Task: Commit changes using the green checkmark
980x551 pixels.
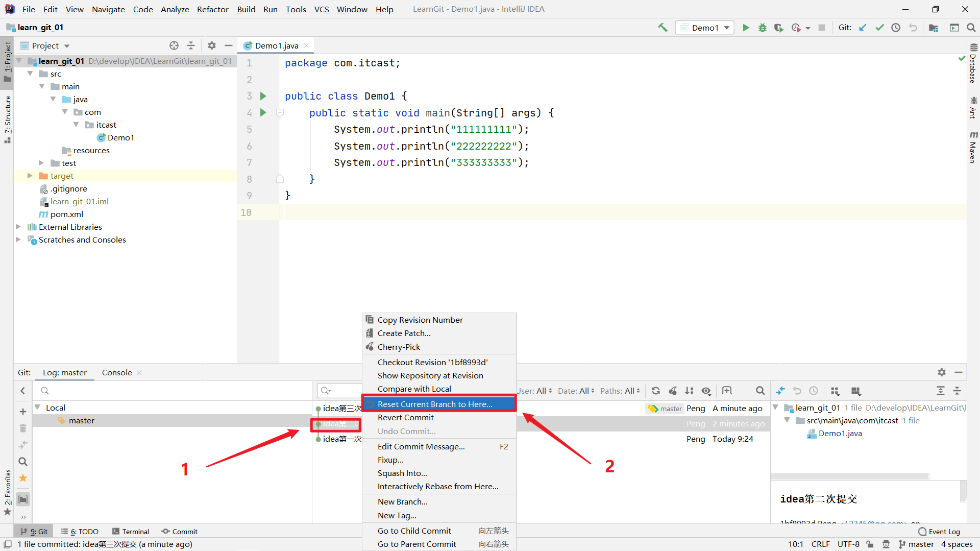Action: click(879, 28)
